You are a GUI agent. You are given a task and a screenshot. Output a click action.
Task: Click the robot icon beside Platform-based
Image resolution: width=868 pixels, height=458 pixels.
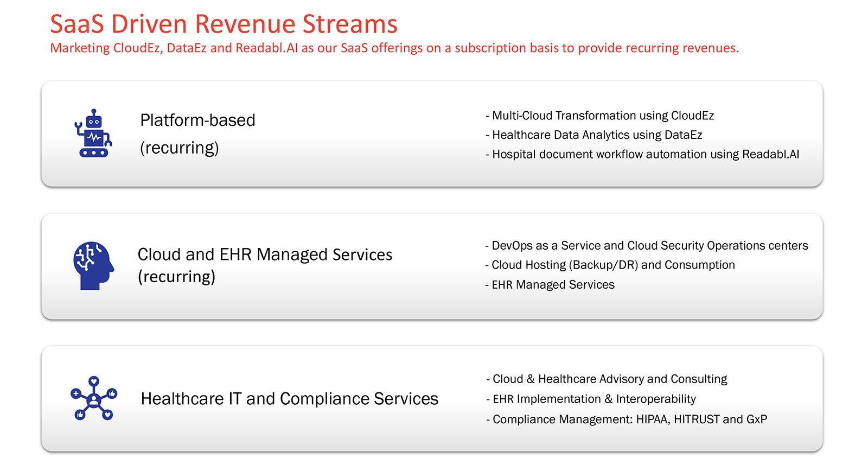[93, 133]
